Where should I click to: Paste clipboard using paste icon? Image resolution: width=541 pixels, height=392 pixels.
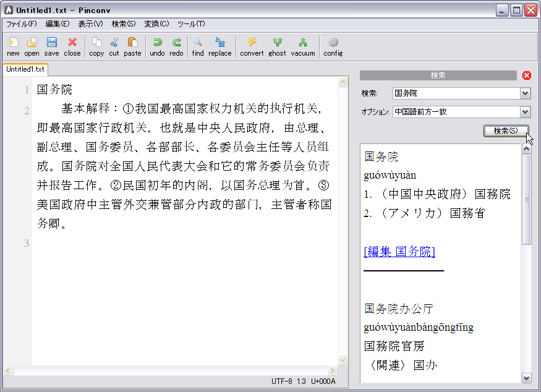coord(132,46)
